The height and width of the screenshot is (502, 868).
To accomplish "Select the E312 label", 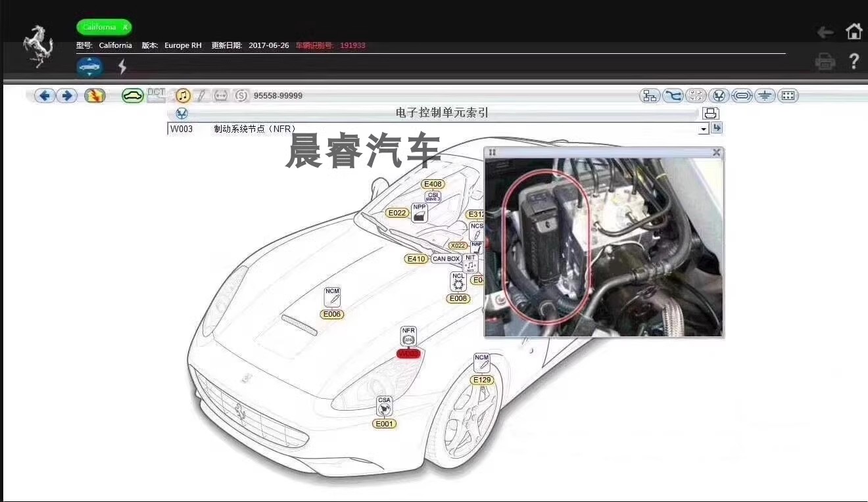I will click(x=475, y=214).
